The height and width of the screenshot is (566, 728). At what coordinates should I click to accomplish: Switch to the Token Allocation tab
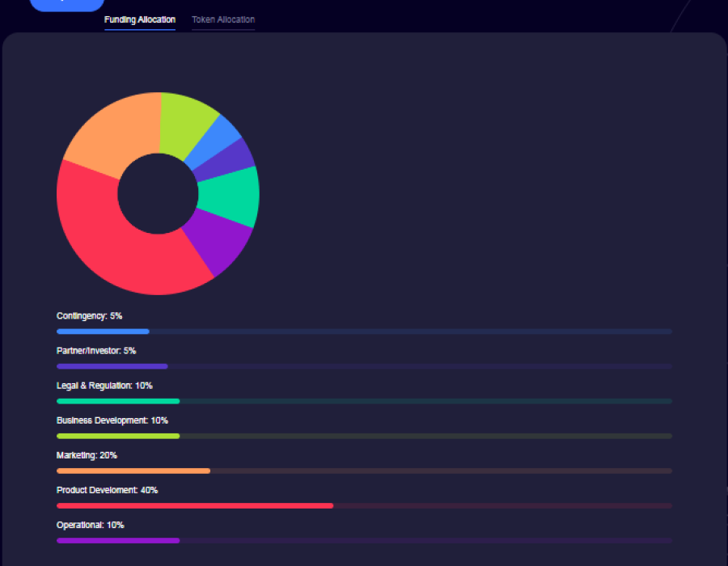[223, 19]
